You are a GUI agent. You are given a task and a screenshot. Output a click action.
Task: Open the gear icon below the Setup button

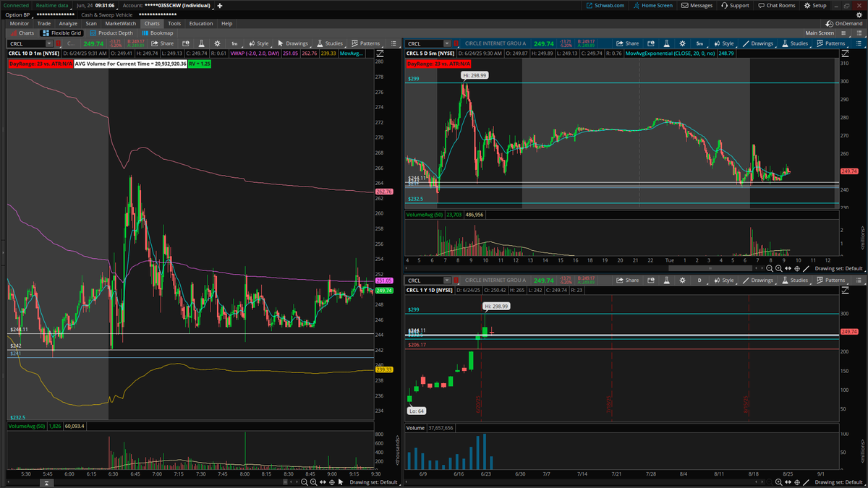(x=859, y=14)
